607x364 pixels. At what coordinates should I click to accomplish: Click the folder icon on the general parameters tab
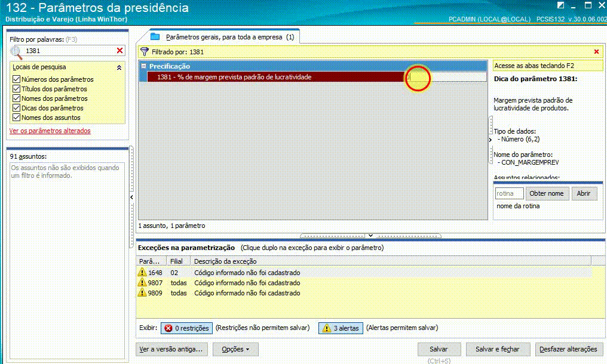click(x=155, y=37)
